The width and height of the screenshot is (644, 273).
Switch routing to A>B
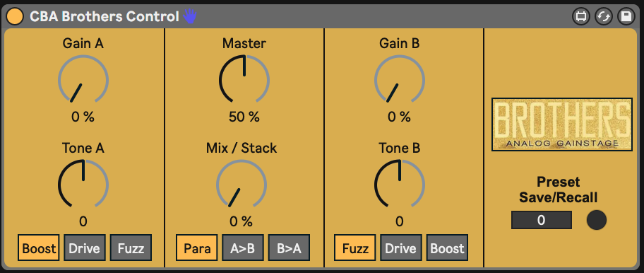[x=243, y=248]
